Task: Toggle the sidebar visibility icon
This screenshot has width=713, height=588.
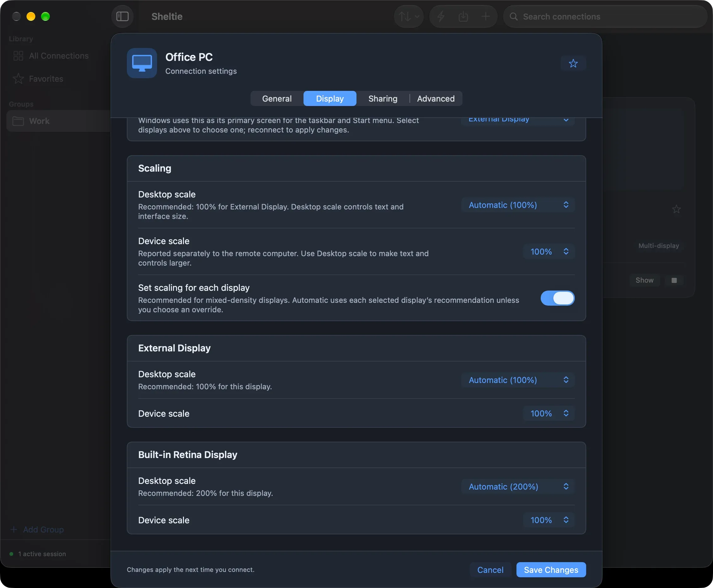Action: 122,16
